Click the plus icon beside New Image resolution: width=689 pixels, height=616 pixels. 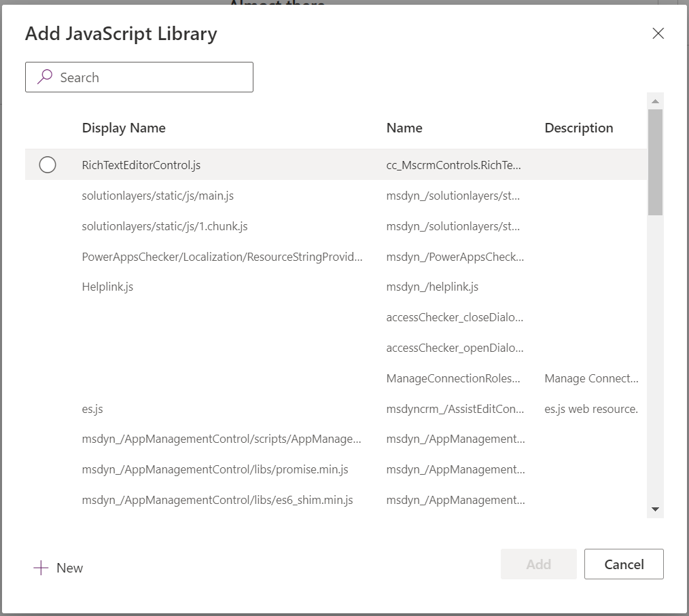[x=41, y=568]
